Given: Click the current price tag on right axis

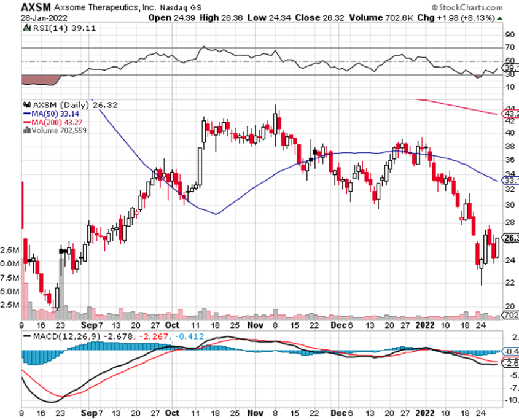Looking at the screenshot, I should 510,238.
